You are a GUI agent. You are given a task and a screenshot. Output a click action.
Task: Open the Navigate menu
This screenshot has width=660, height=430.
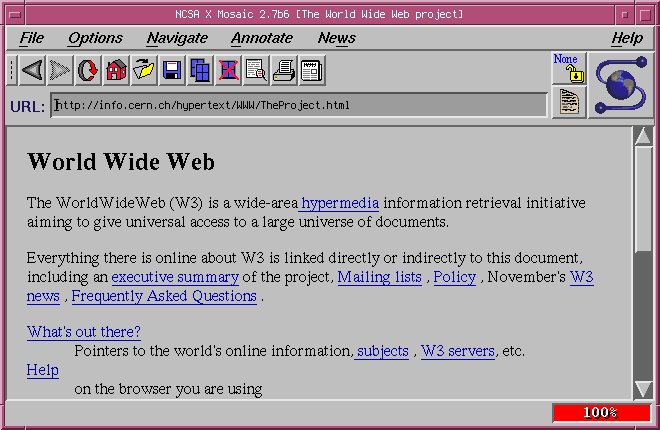click(177, 38)
